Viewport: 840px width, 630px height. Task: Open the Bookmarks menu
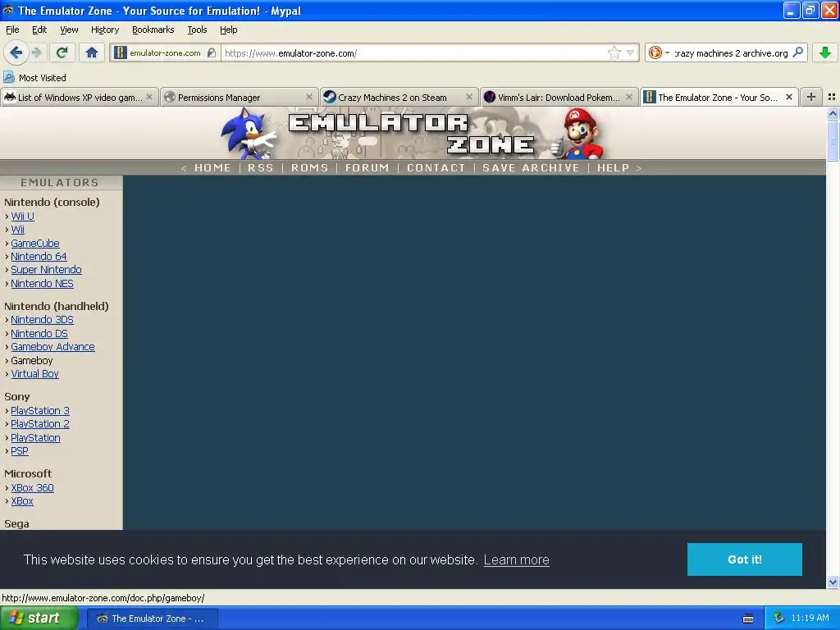tap(153, 30)
